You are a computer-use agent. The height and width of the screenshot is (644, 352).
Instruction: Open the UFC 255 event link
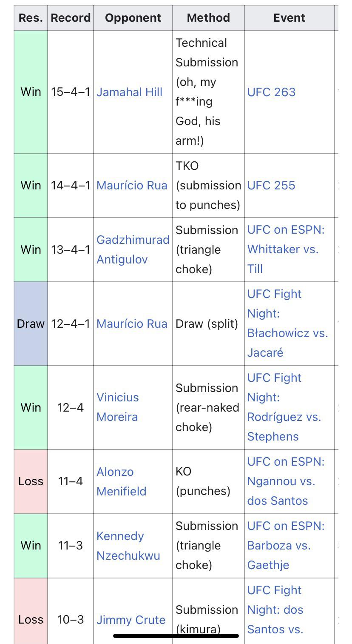(x=271, y=185)
